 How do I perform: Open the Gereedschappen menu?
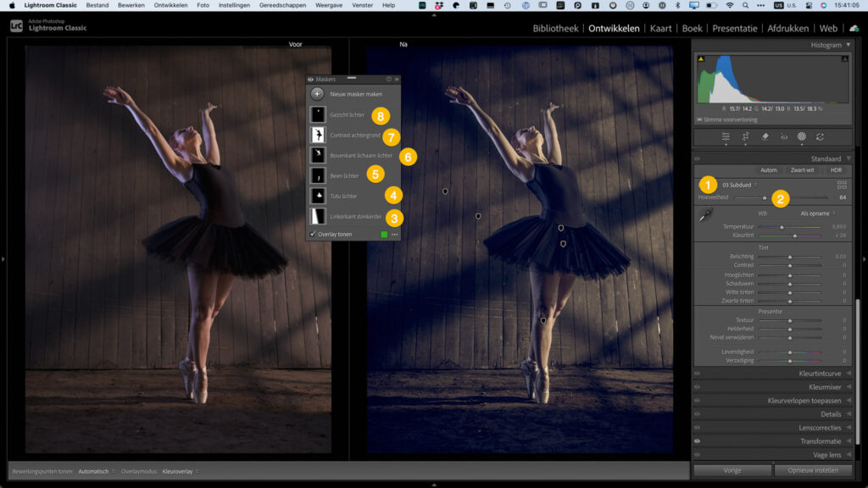tap(282, 6)
